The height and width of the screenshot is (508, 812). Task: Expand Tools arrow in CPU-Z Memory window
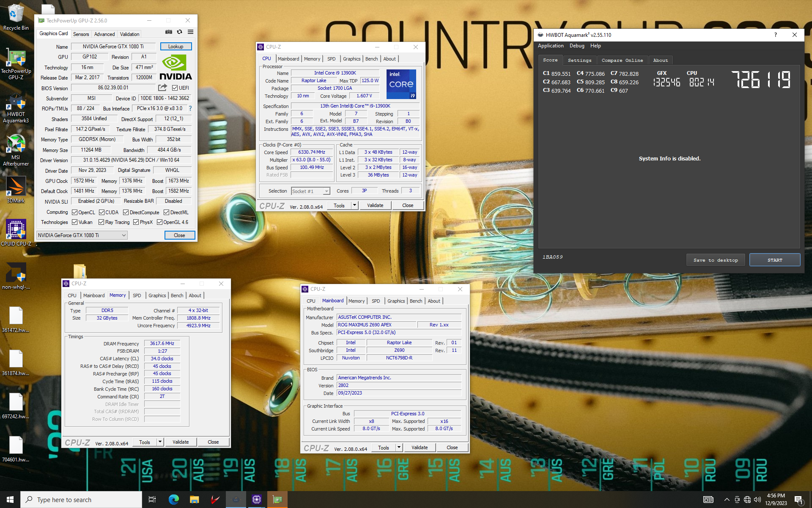point(160,442)
